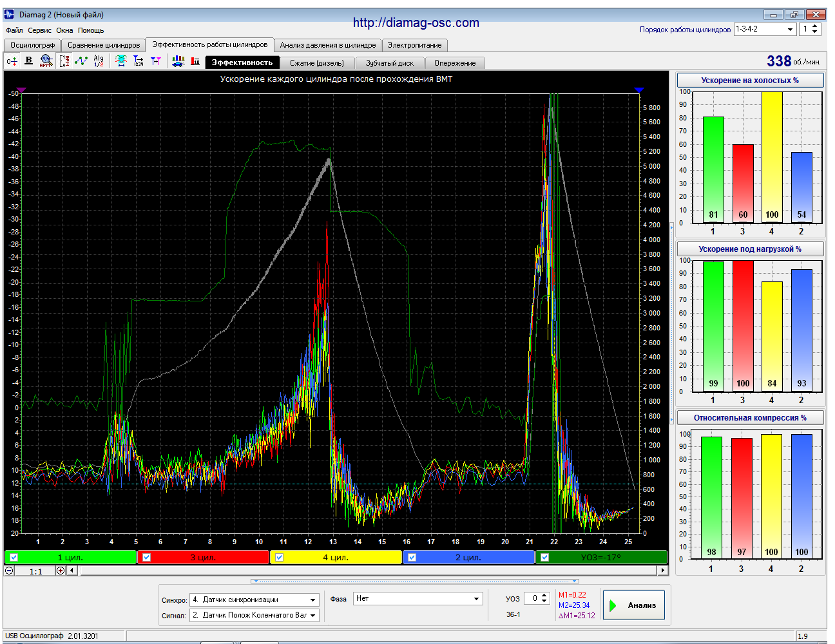The height and width of the screenshot is (644, 835).
Task: Open the Сервис menu
Action: coord(39,30)
